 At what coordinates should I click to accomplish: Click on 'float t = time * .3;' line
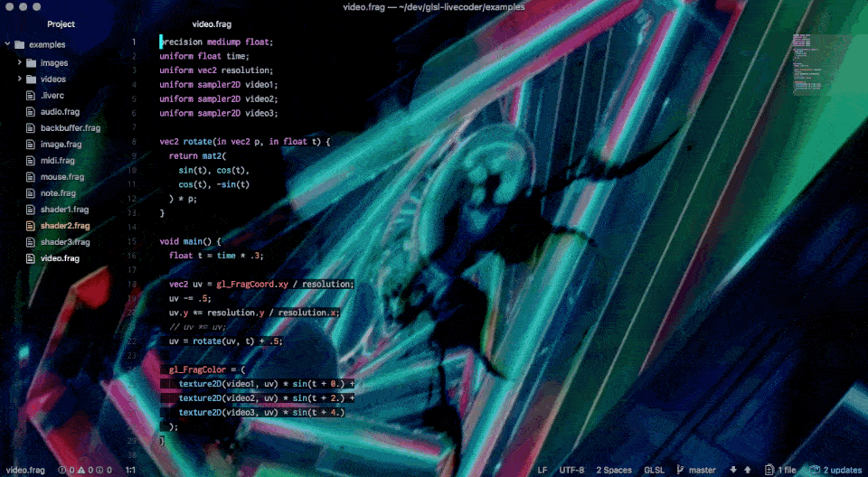[x=216, y=256]
